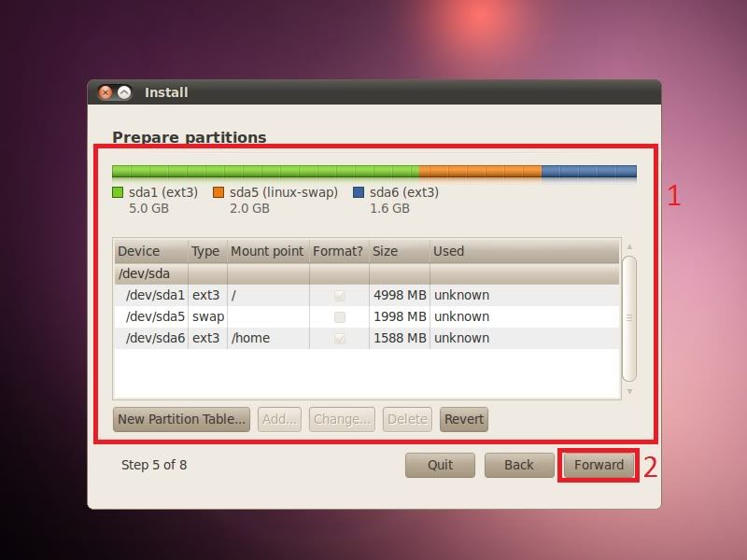The width and height of the screenshot is (747, 560).
Task: Sort by the Size column header
Action: (399, 251)
